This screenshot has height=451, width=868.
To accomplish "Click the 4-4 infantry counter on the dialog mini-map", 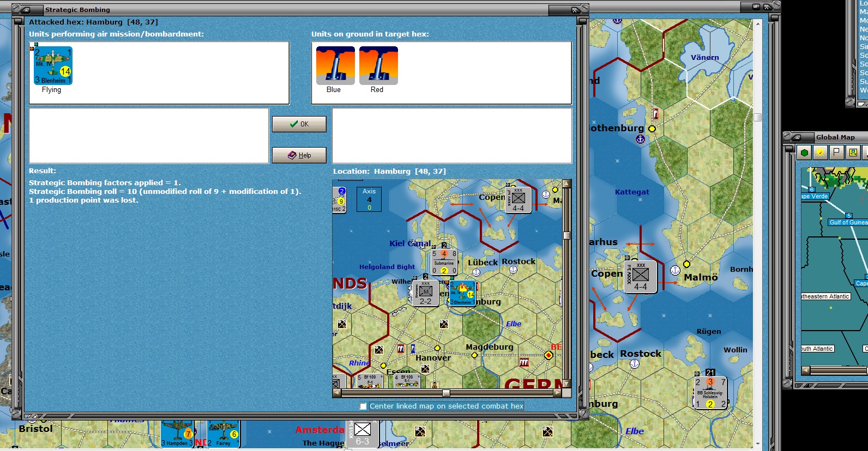I will coord(518,200).
